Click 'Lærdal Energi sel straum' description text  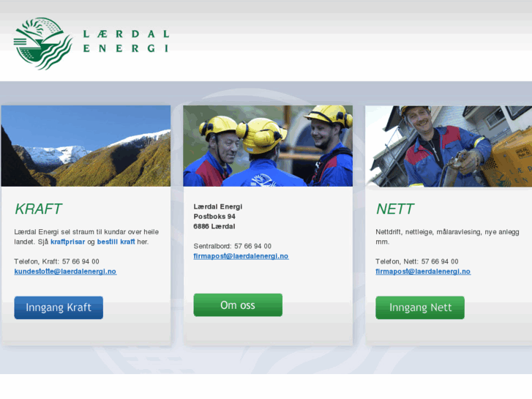coord(86,236)
